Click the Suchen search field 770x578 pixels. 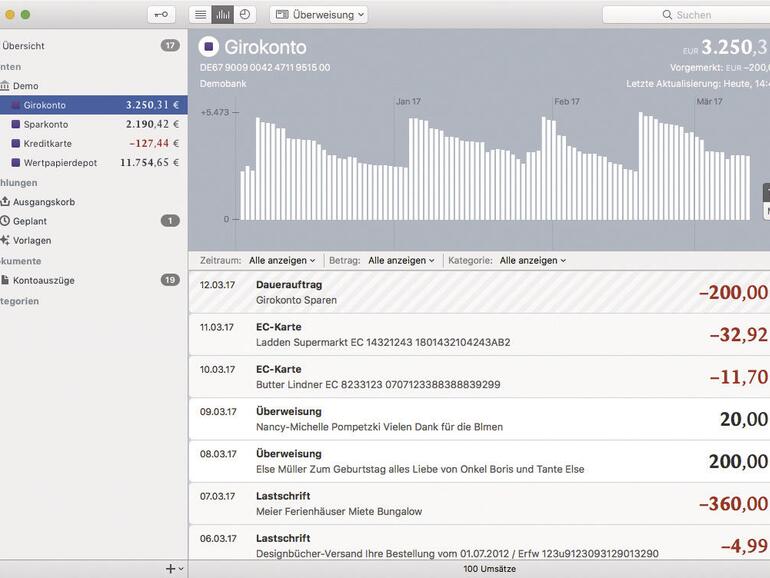coord(686,15)
